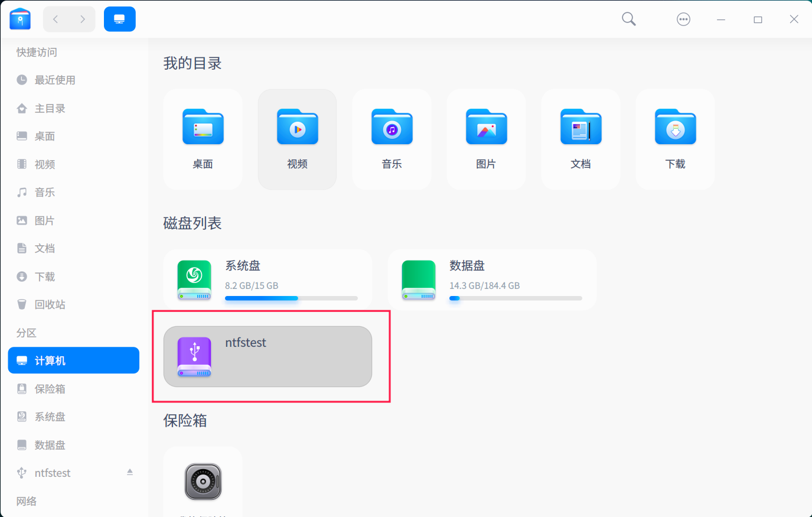Open 最近使用 in the sidebar
The width and height of the screenshot is (812, 517).
coord(73,80)
